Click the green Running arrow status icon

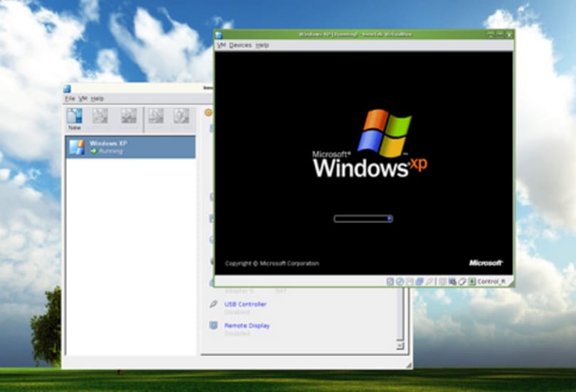[93, 151]
